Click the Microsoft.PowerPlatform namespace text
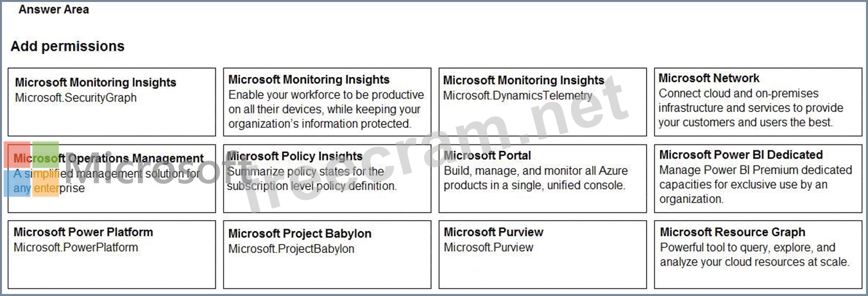 point(76,248)
